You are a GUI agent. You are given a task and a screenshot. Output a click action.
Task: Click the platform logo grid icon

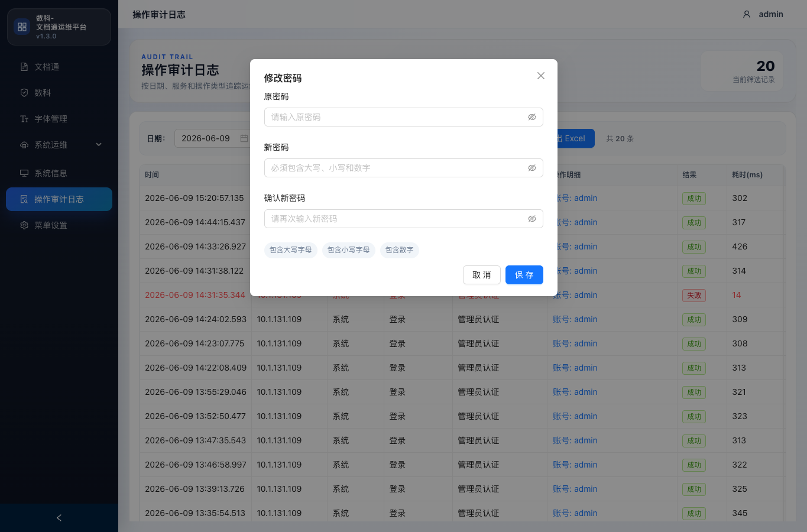point(22,27)
